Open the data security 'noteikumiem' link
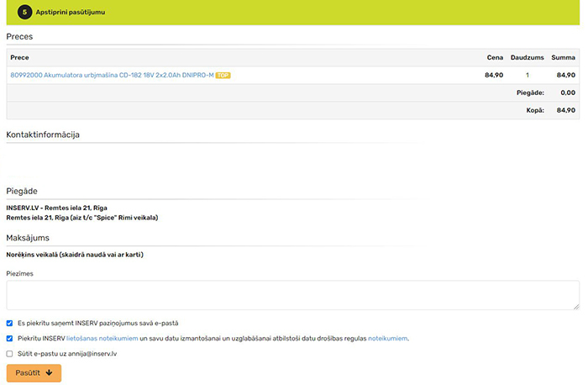Screen dimensions: 588x385 pyautogui.click(x=387, y=339)
